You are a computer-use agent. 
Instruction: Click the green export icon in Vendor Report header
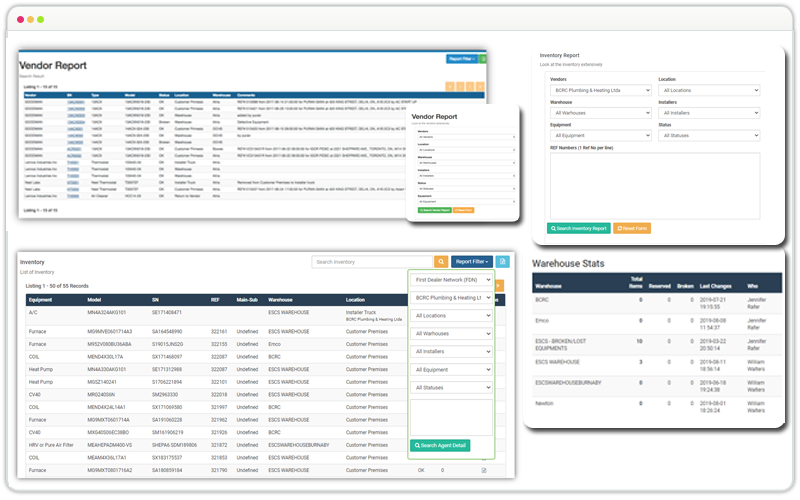[x=484, y=59]
